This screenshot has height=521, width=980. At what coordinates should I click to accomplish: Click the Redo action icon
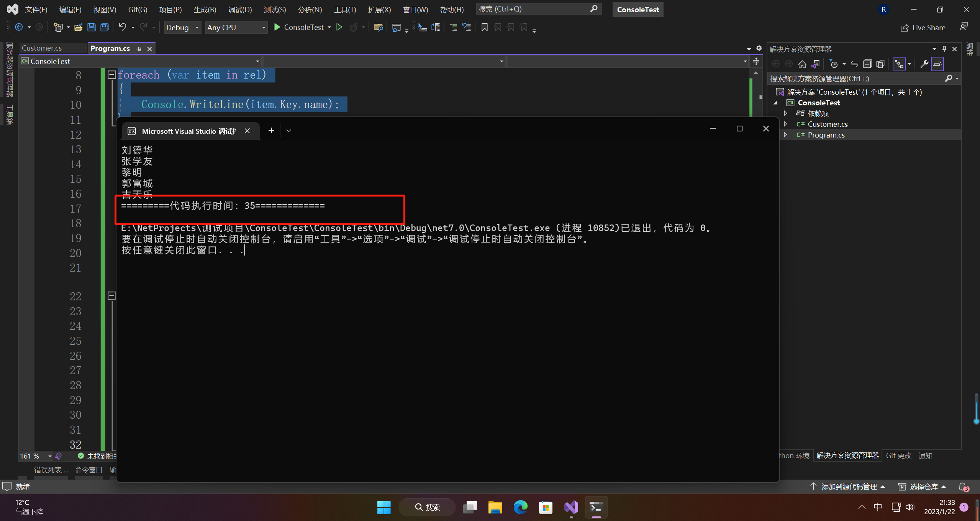143,27
